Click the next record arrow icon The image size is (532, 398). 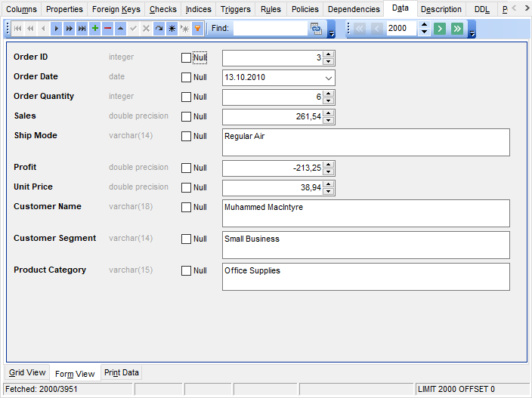[56, 29]
